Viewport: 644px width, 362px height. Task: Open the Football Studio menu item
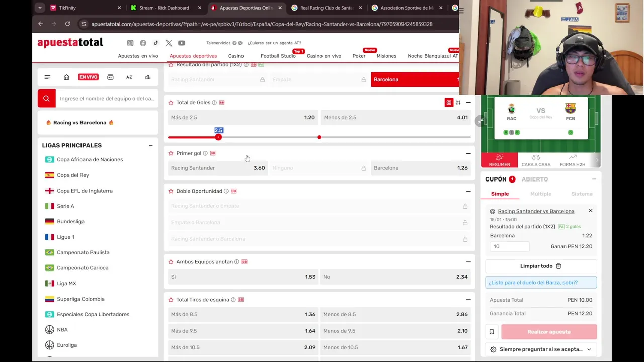278,56
